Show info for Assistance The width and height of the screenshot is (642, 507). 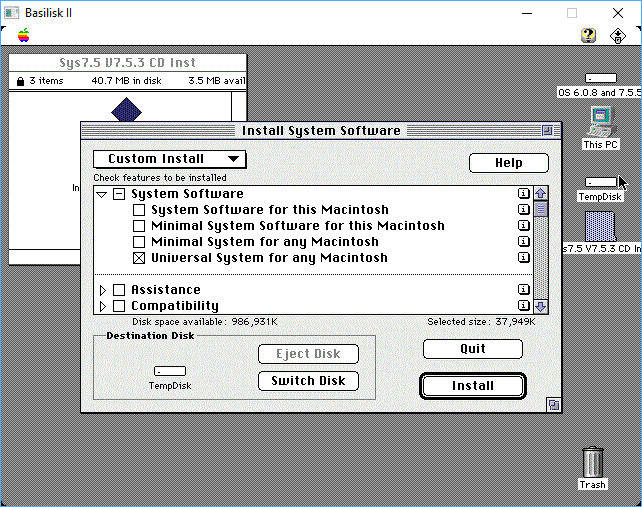524,290
